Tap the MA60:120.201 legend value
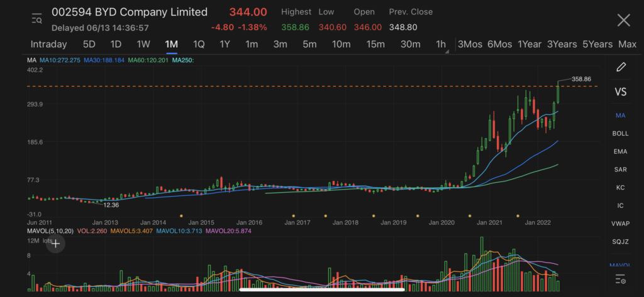This screenshot has height=297, width=644. [148, 60]
